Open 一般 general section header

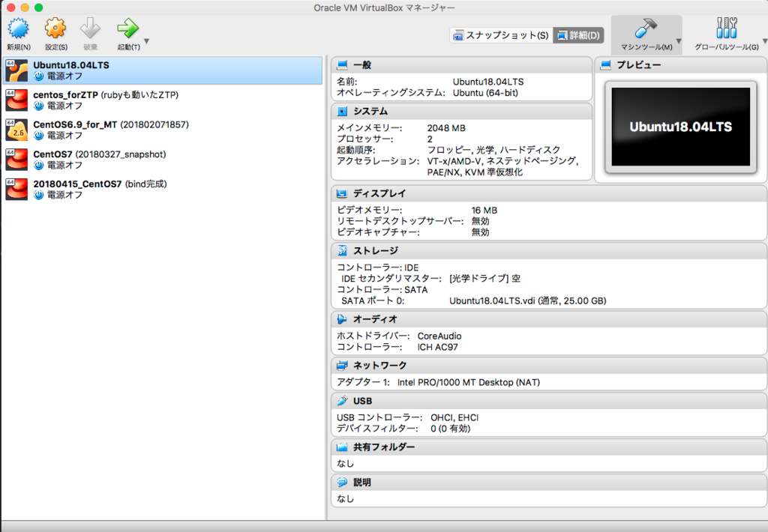(x=461, y=65)
